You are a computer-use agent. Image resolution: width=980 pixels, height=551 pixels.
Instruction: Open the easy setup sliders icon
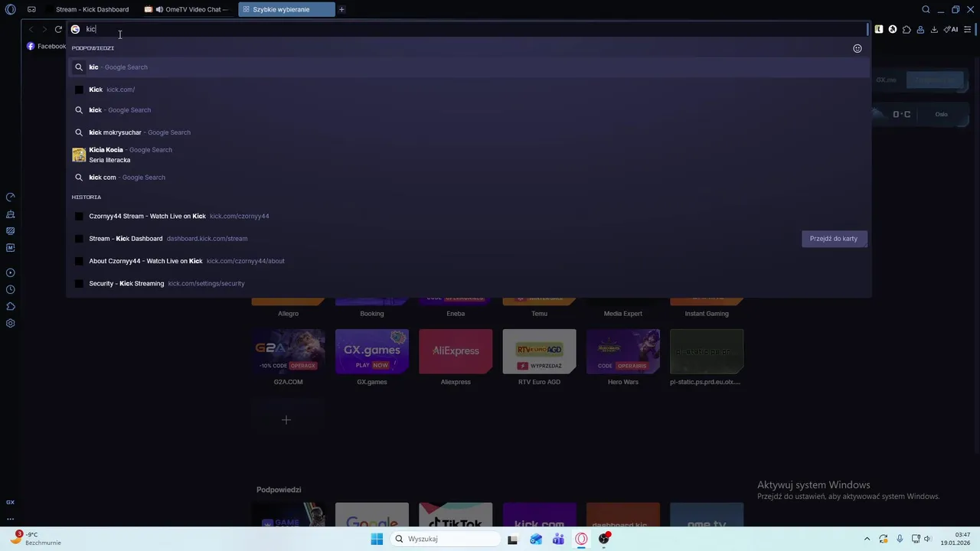pyautogui.click(x=968, y=29)
